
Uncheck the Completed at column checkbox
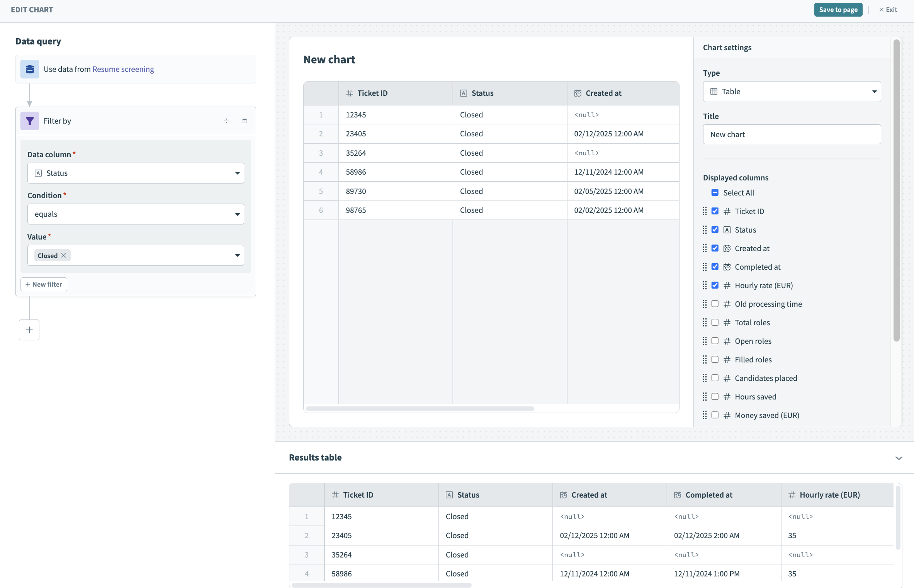(715, 267)
